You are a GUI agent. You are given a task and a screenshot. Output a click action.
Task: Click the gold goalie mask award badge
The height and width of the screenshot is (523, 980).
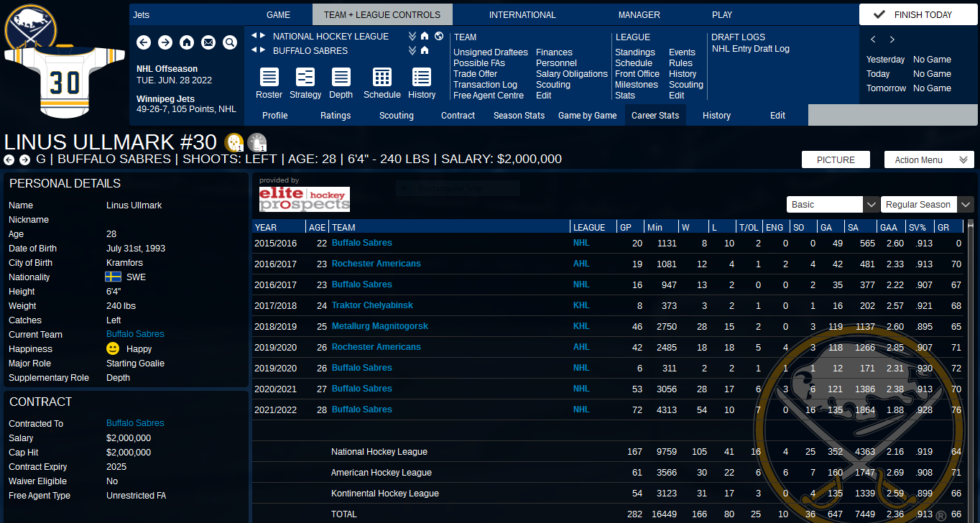(x=234, y=142)
